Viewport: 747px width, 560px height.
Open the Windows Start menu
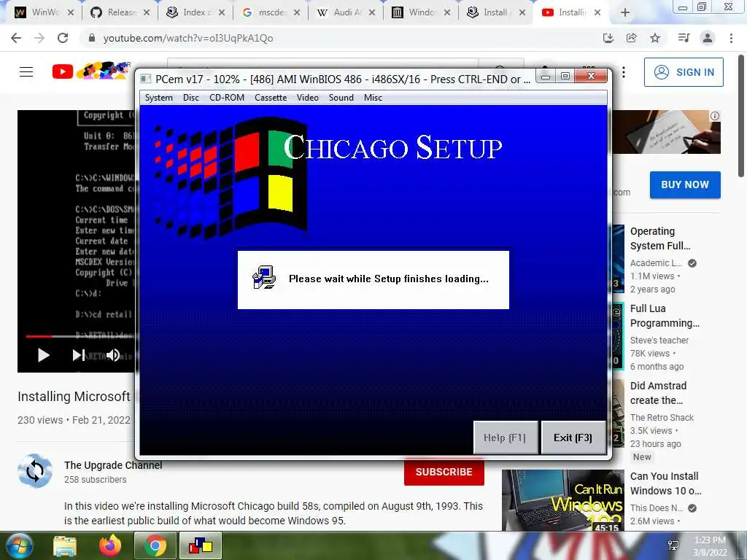pos(19,545)
